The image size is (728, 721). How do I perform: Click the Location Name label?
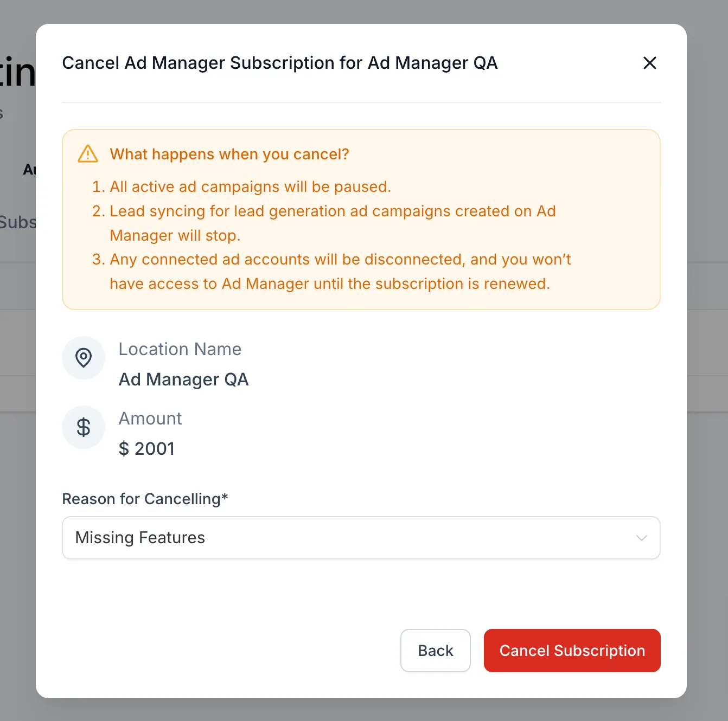click(x=180, y=349)
